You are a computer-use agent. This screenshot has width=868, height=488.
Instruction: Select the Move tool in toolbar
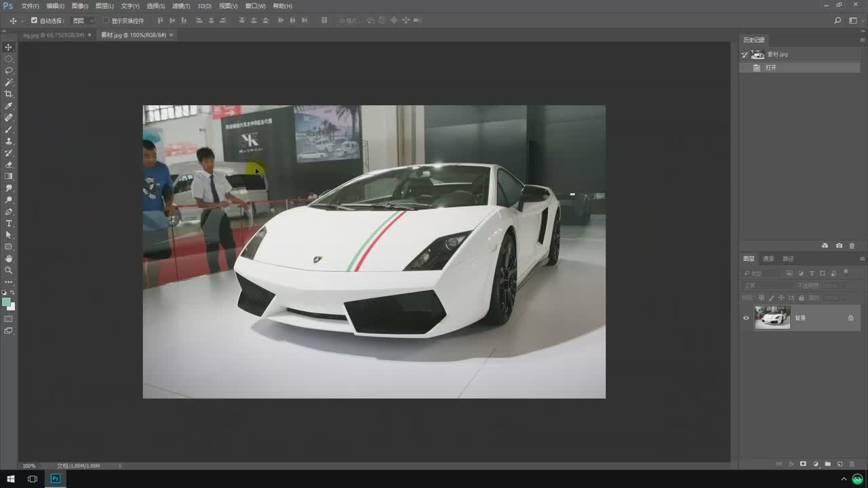coord(9,47)
